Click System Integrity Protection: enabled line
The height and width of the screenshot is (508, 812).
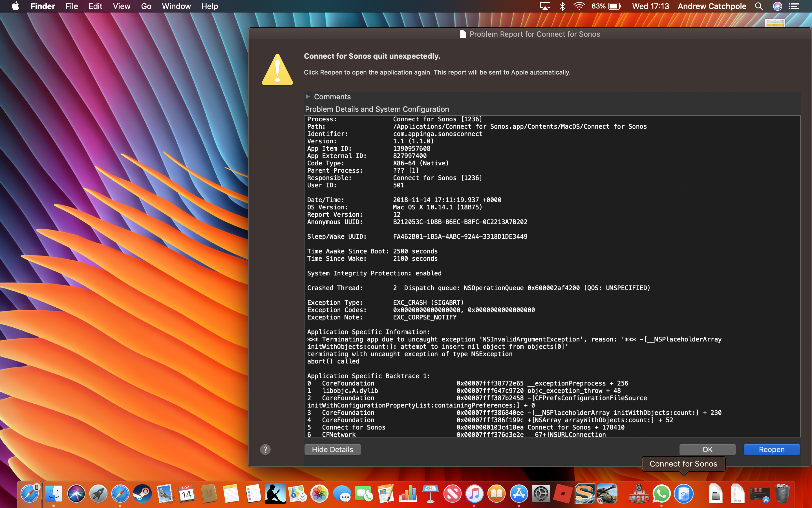pos(374,273)
